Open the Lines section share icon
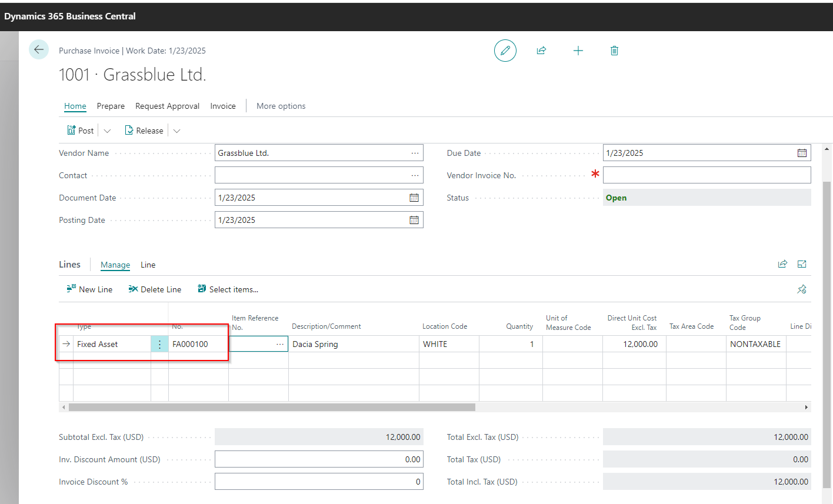Viewport: 833px width, 504px height. tap(782, 264)
